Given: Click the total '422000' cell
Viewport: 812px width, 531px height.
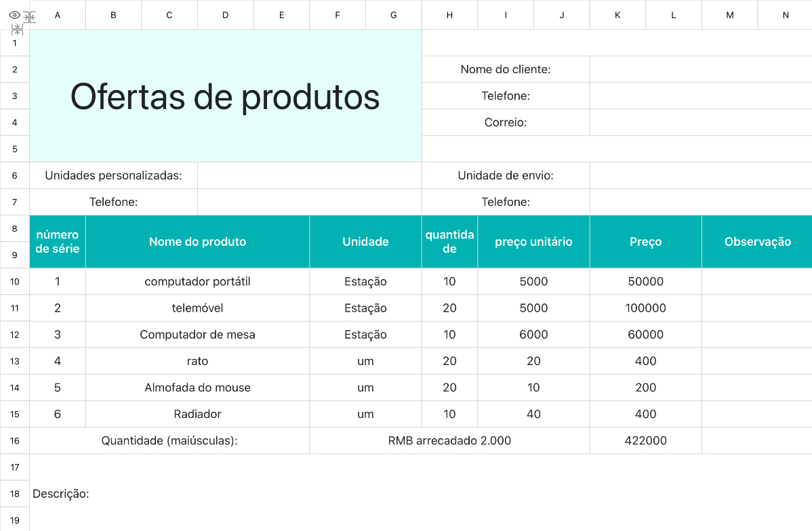Looking at the screenshot, I should coord(646,440).
